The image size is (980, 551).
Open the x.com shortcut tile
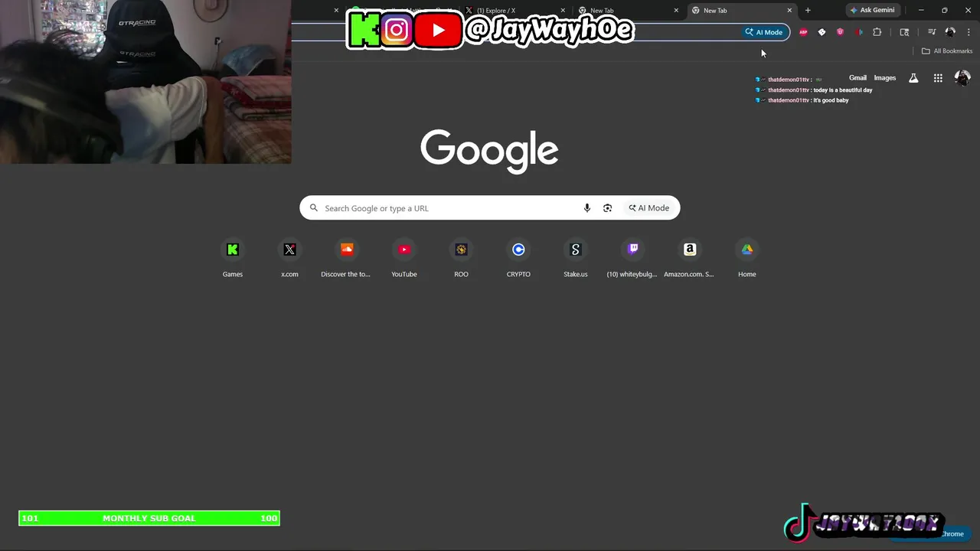click(289, 259)
